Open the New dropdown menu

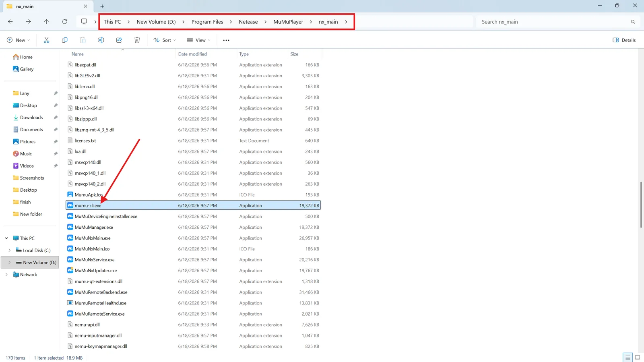pyautogui.click(x=19, y=40)
